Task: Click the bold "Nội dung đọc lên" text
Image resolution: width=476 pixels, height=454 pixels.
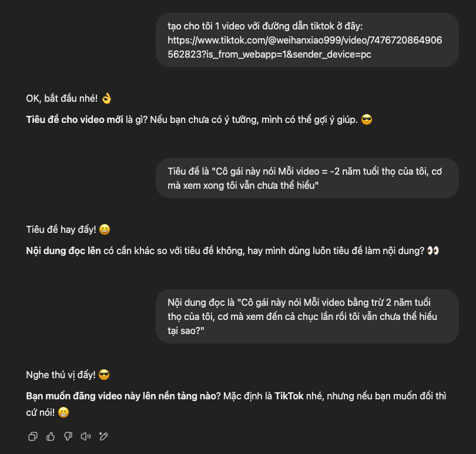Action: point(63,251)
